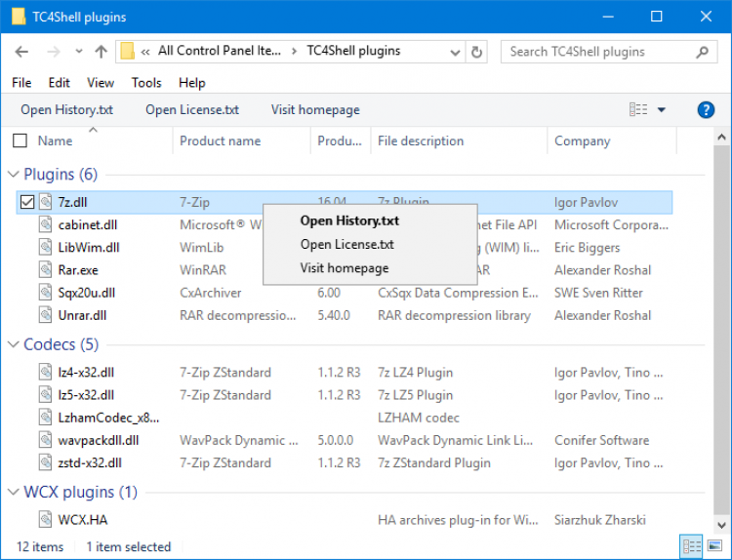Collapse the Codecs (5) group
Screen dimensions: 732x560
click(x=13, y=345)
